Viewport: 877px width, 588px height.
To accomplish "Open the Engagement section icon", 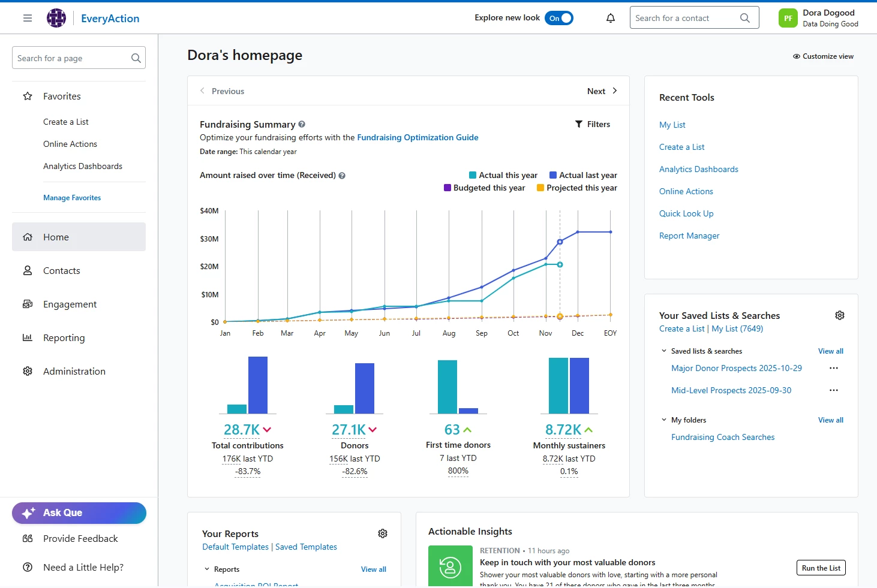I will click(28, 304).
